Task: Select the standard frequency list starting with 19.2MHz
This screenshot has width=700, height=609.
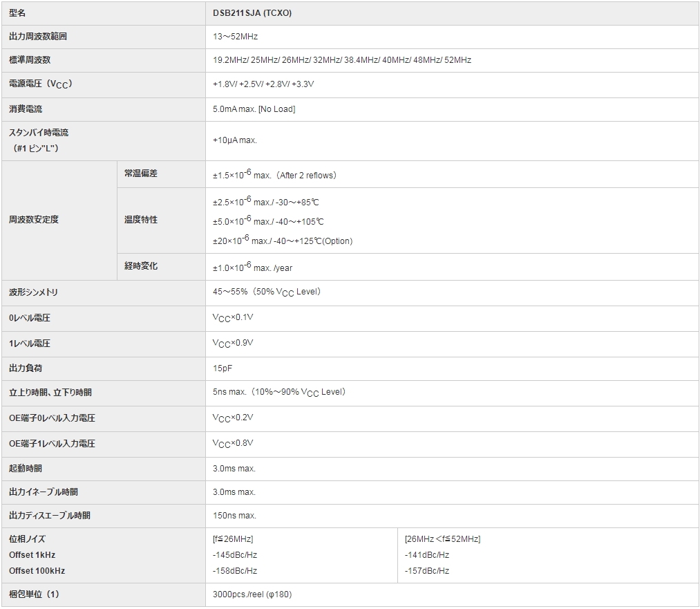Action: pyautogui.click(x=341, y=60)
